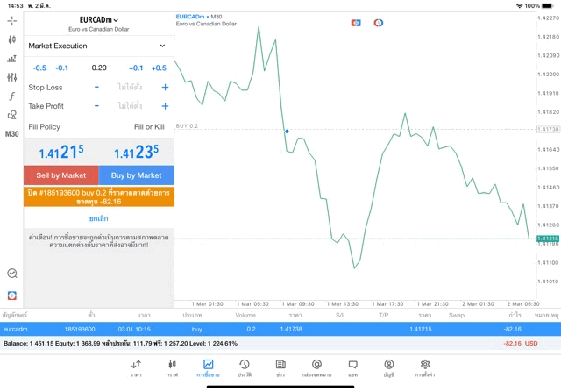Image resolution: width=561 pixels, height=392 pixels.
Task: Open the indicators function icon
Action: pyautogui.click(x=11, y=96)
